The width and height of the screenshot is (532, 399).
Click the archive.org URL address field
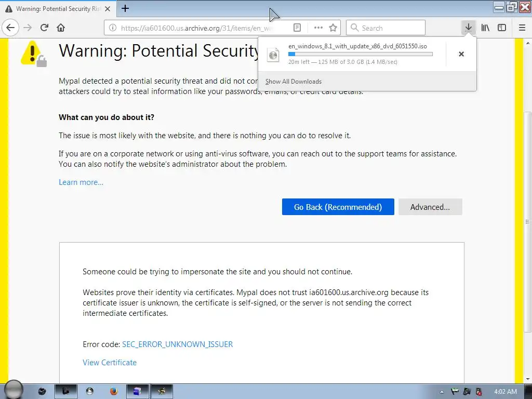(x=197, y=28)
